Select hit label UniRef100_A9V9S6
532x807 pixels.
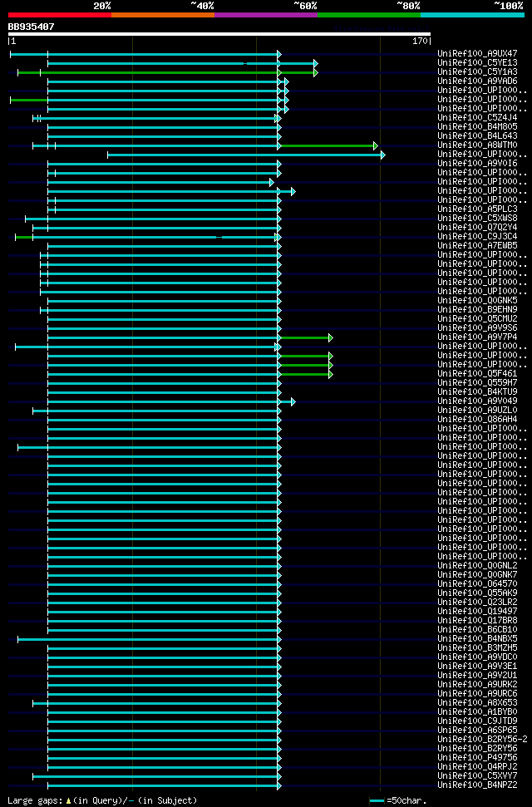[477, 327]
